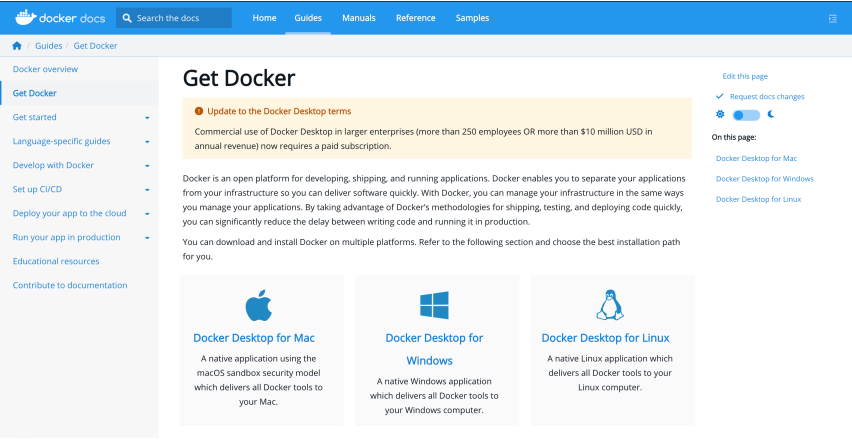Open Run your app in production item
The image size is (852, 446).
coord(66,237)
